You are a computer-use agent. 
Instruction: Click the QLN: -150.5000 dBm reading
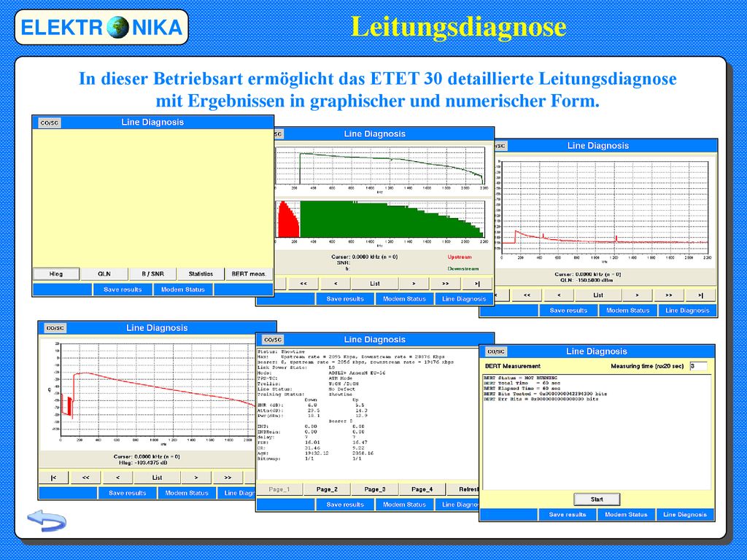click(x=587, y=281)
